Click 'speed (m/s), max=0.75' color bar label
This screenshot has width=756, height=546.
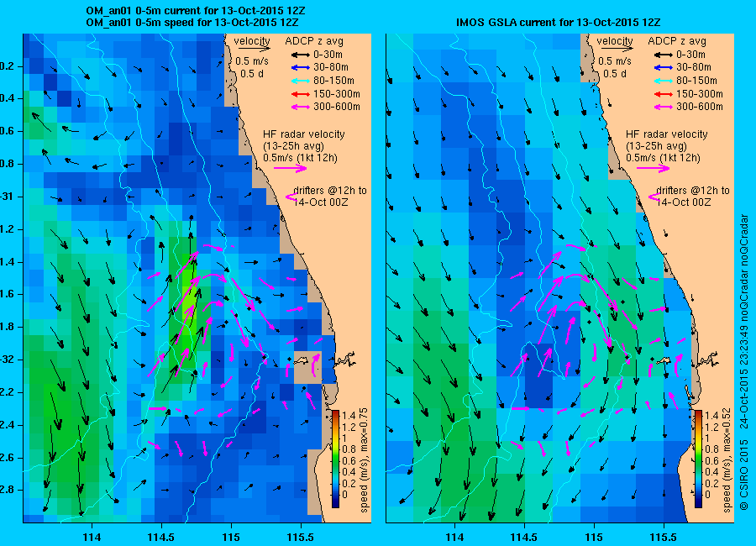[x=364, y=460]
